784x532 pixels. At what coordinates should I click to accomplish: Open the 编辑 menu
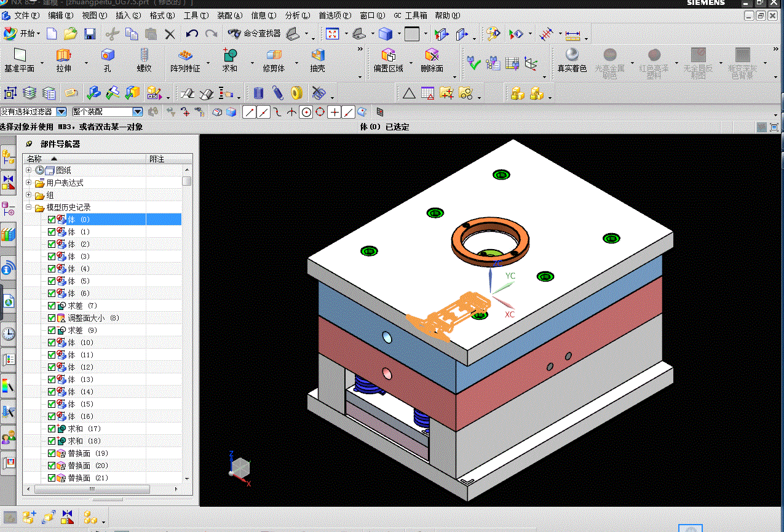60,15
